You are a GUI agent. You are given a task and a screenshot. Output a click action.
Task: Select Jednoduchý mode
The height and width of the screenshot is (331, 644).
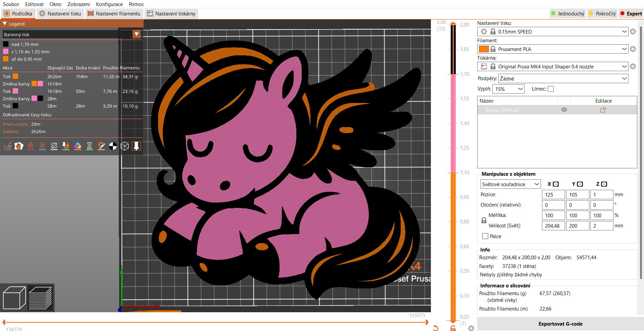[x=568, y=13]
